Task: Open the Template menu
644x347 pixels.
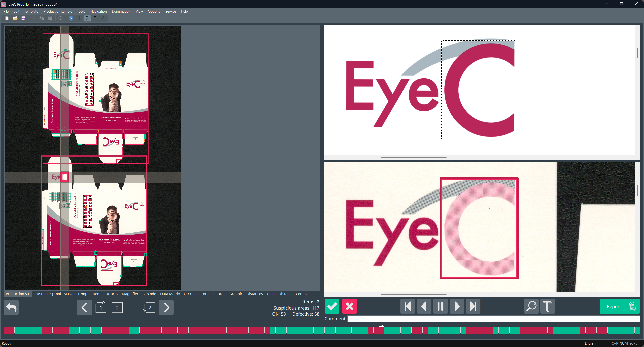Action: 31,11
